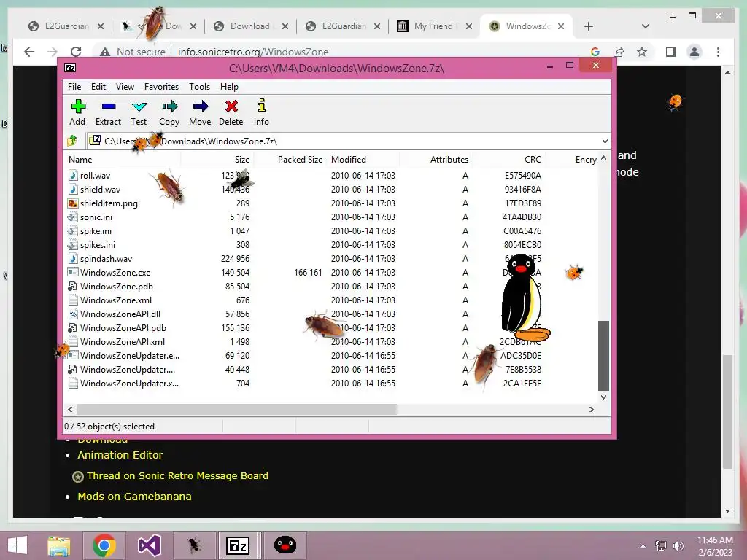
Task: Open the File menu in 7-Zip
Action: tap(74, 87)
